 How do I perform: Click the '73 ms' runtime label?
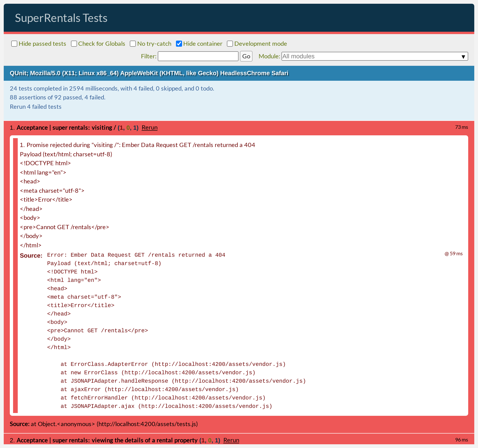(x=461, y=127)
